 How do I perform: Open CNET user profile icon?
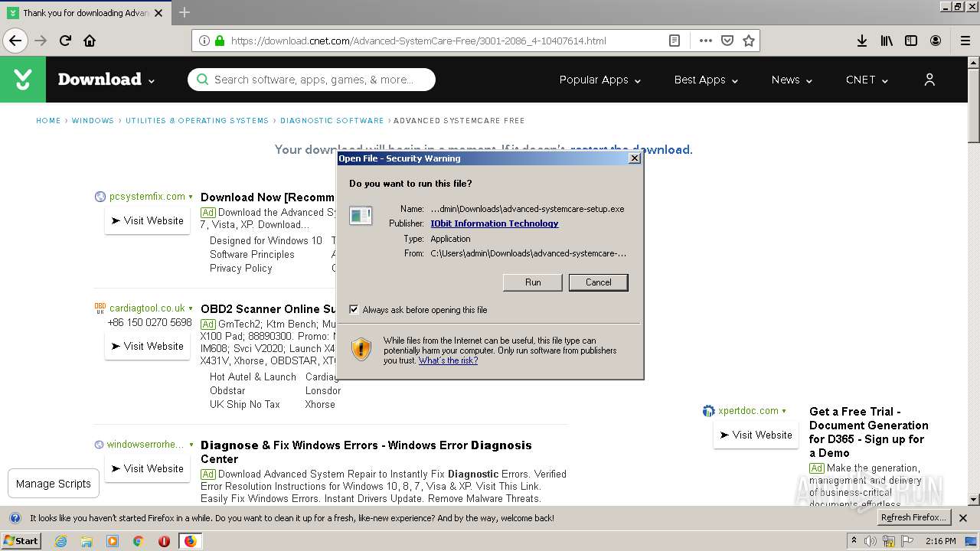929,80
